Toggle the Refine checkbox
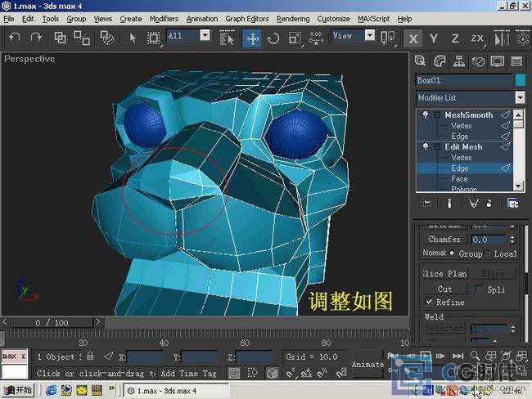This screenshot has width=532, height=399. point(430,303)
